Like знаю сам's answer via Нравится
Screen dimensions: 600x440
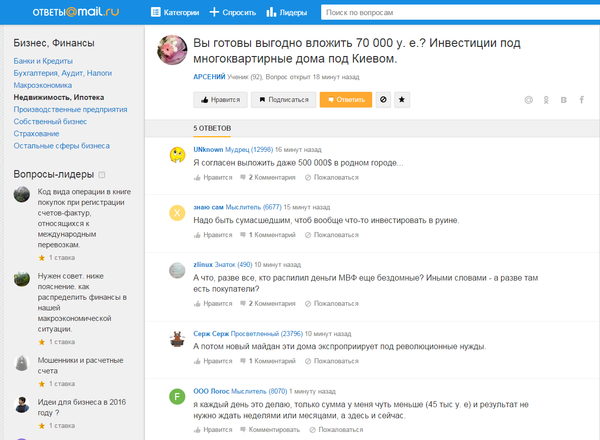pyautogui.click(x=213, y=235)
